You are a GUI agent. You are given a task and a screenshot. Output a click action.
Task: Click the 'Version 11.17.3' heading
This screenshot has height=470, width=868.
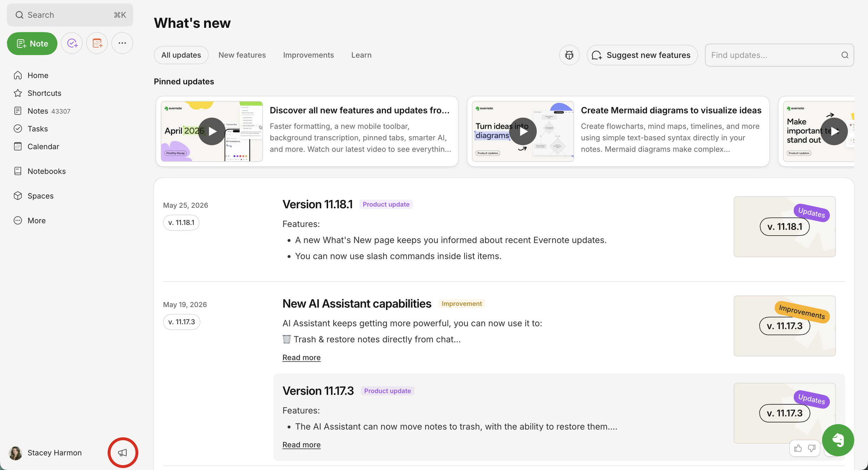point(318,391)
